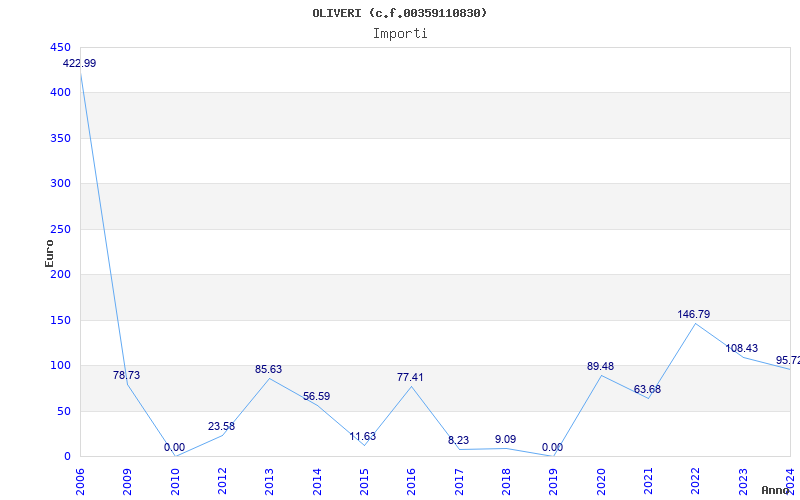Click the 63.68 value label
This screenshot has width=800, height=500.
click(x=647, y=389)
